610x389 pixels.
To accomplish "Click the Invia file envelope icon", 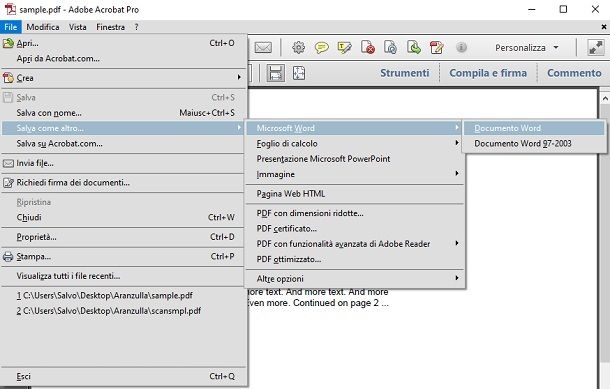I will click(8, 163).
